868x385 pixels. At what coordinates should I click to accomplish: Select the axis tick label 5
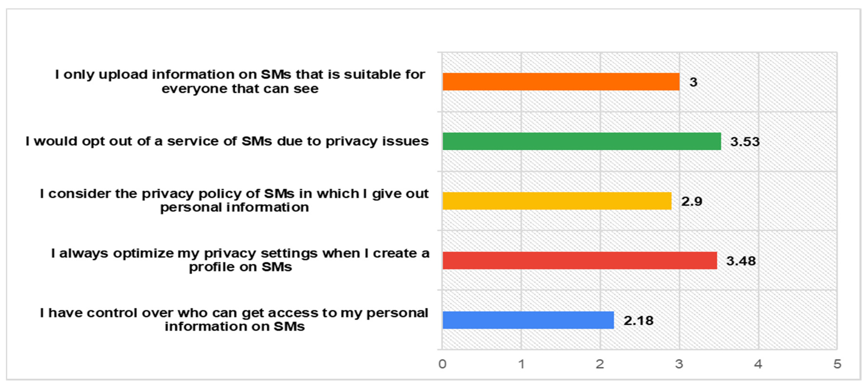[x=837, y=364]
